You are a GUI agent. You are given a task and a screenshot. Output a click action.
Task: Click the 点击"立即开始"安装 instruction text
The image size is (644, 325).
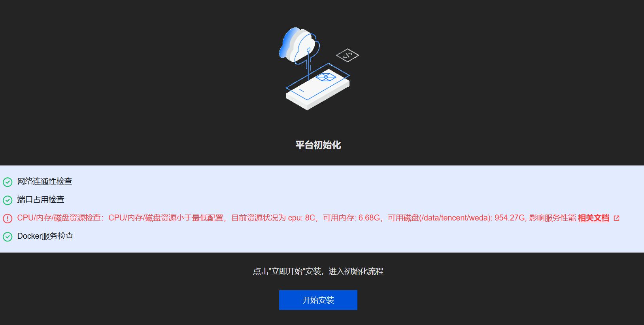(287, 271)
